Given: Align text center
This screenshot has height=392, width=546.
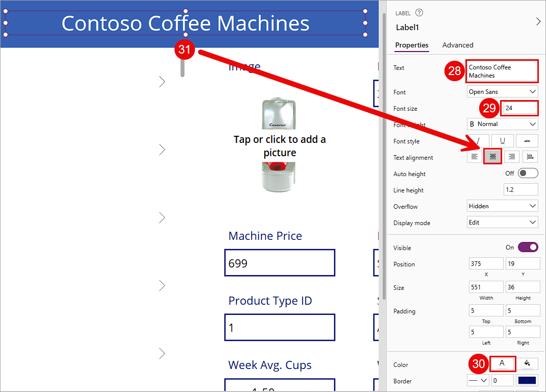Looking at the screenshot, I should coord(493,157).
